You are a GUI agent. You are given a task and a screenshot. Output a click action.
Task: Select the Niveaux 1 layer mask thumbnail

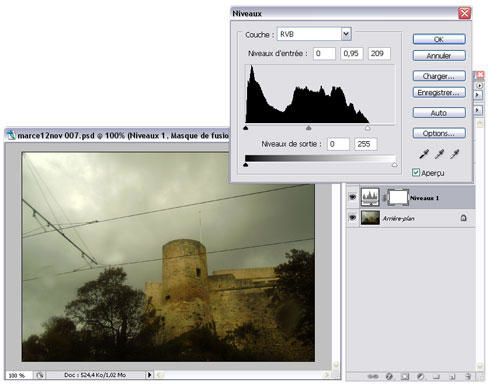coord(398,197)
